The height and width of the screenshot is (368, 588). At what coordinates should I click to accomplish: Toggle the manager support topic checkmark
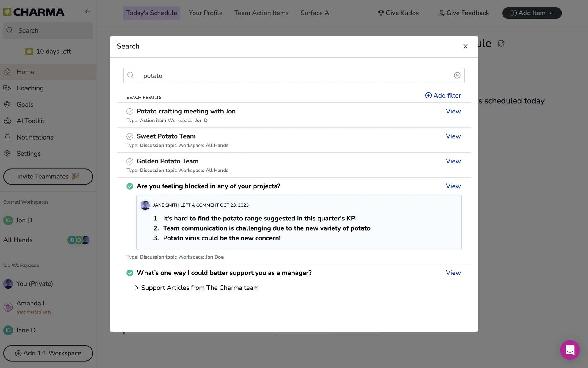pyautogui.click(x=130, y=273)
